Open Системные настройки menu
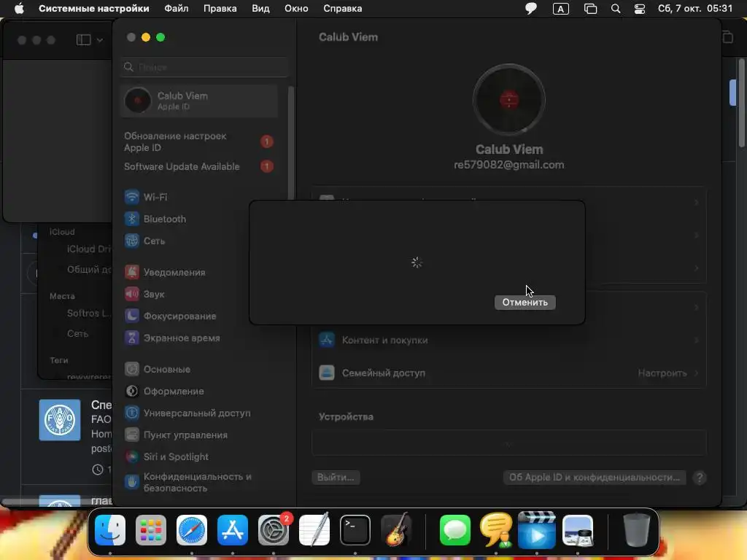Screen dimensions: 747x560 click(x=94, y=9)
